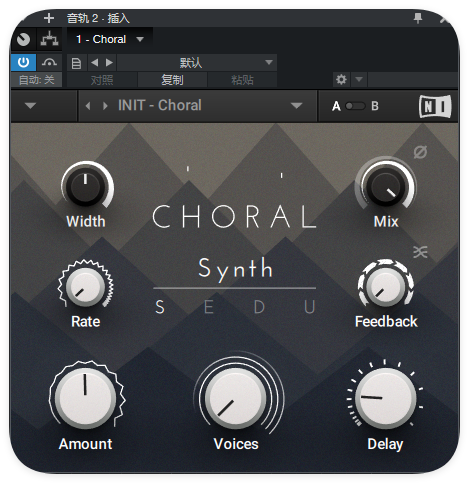The width and height of the screenshot is (469, 483).
Task: Open preset file menu icon
Action: [76, 63]
